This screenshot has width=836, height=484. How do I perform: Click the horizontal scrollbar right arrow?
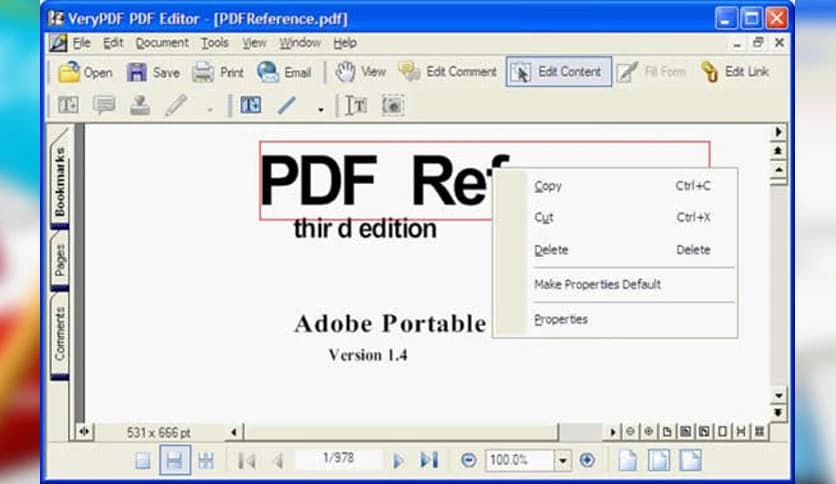tap(613, 432)
